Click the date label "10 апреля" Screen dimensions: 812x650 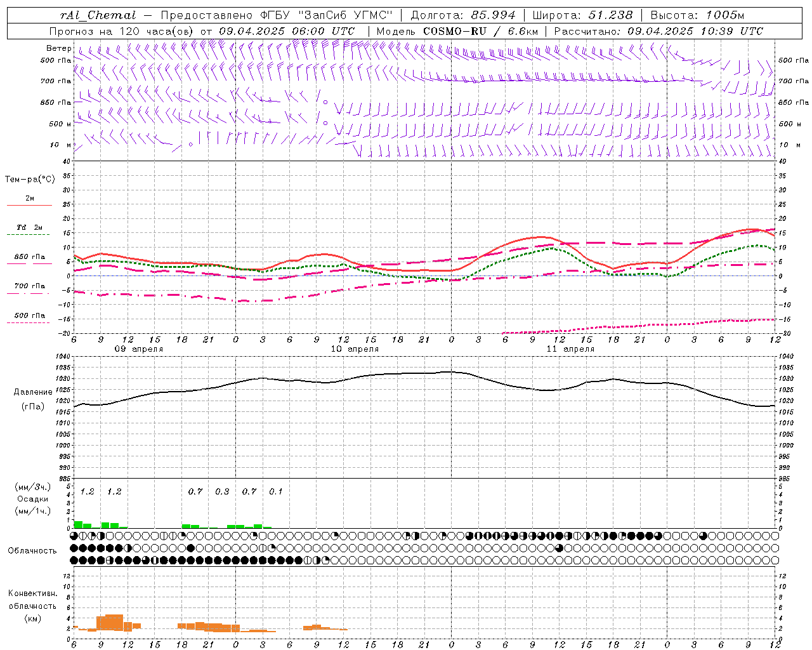click(x=355, y=349)
